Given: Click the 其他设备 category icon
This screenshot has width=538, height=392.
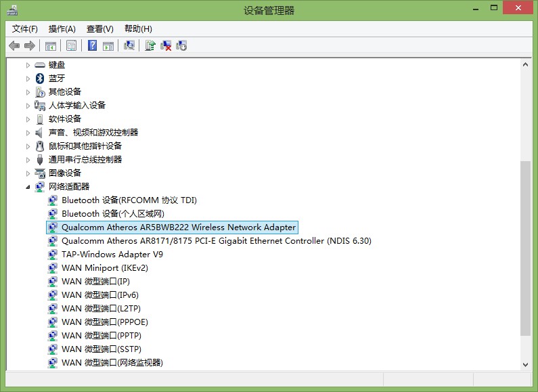Looking at the screenshot, I should click(40, 92).
